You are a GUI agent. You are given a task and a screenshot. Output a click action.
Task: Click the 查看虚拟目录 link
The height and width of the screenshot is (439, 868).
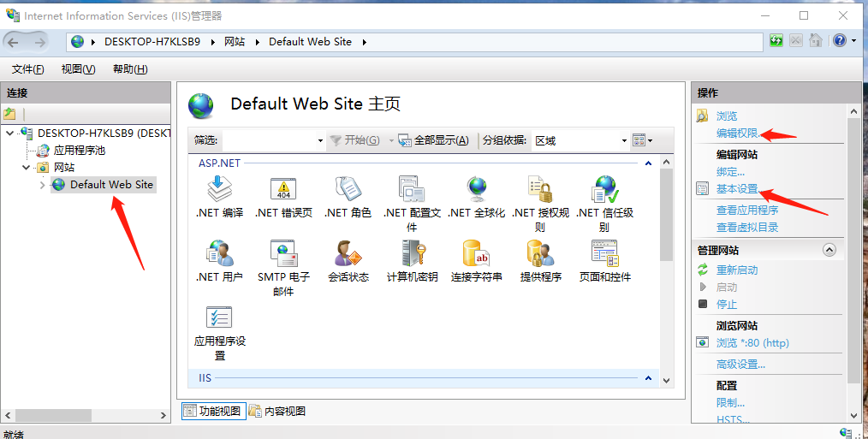tap(747, 228)
